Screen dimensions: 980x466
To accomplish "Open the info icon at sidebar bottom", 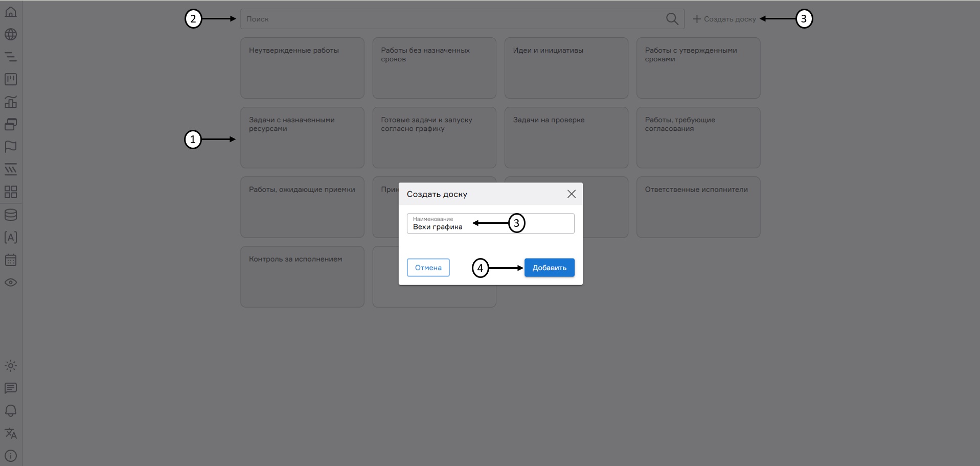I will [11, 455].
